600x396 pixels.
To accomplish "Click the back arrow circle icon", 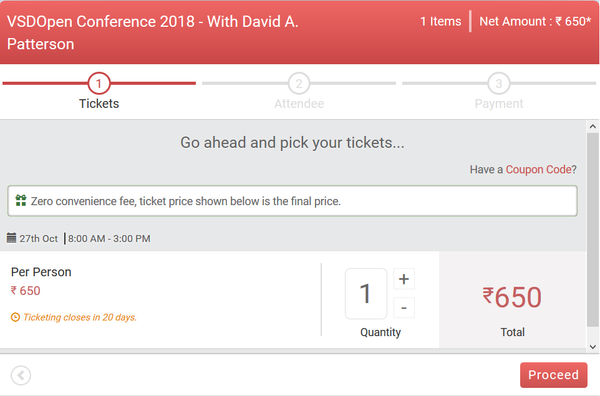I will coord(21,375).
